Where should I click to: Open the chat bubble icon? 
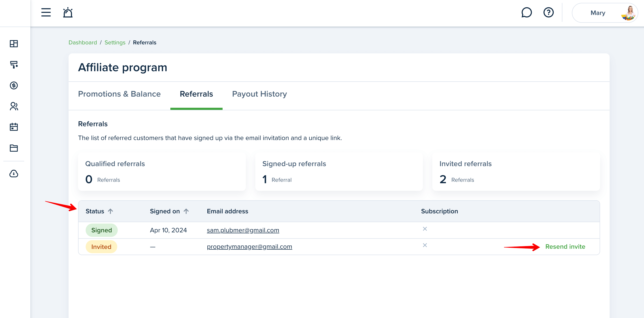tap(527, 13)
